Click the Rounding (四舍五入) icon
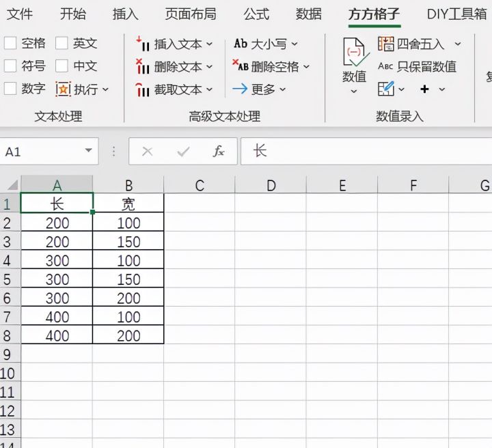This screenshot has height=448, width=492. coord(386,44)
